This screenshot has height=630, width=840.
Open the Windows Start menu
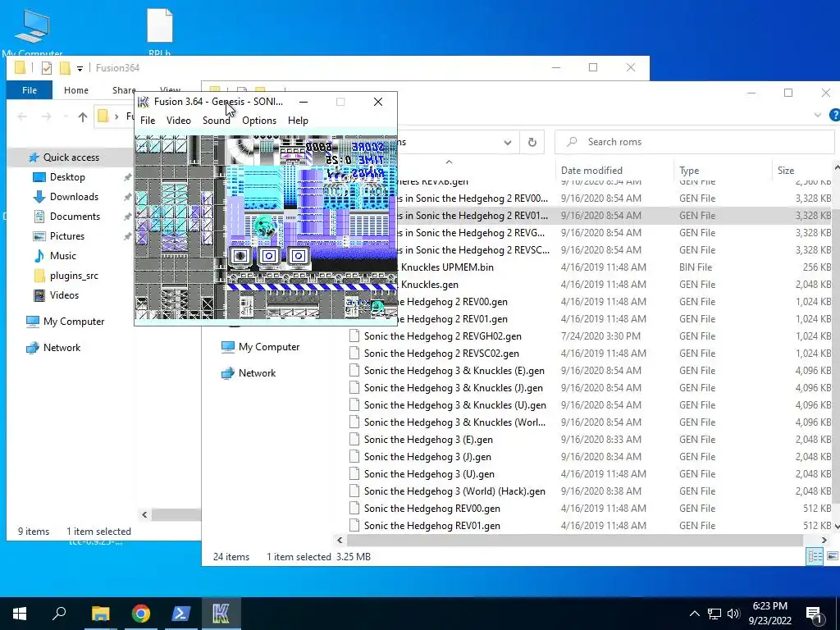coord(20,614)
